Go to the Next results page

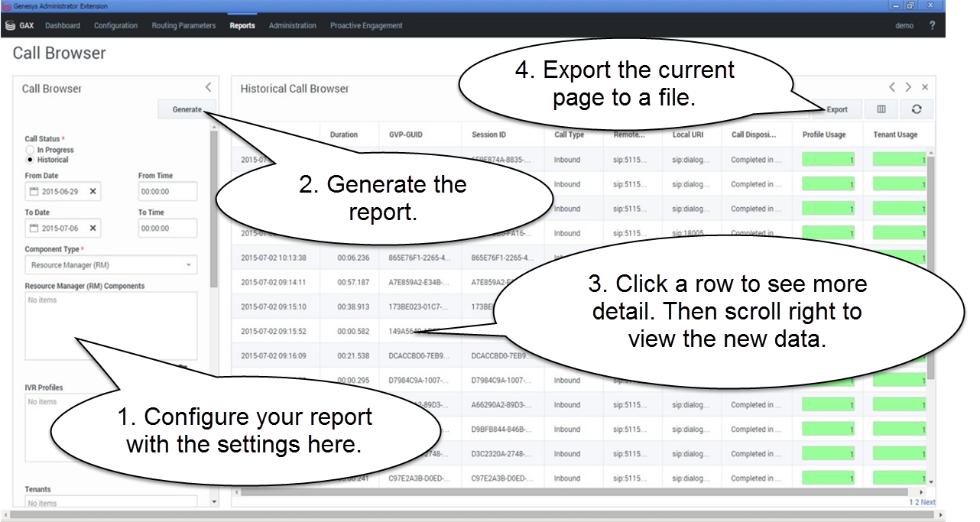pyautogui.click(x=927, y=502)
